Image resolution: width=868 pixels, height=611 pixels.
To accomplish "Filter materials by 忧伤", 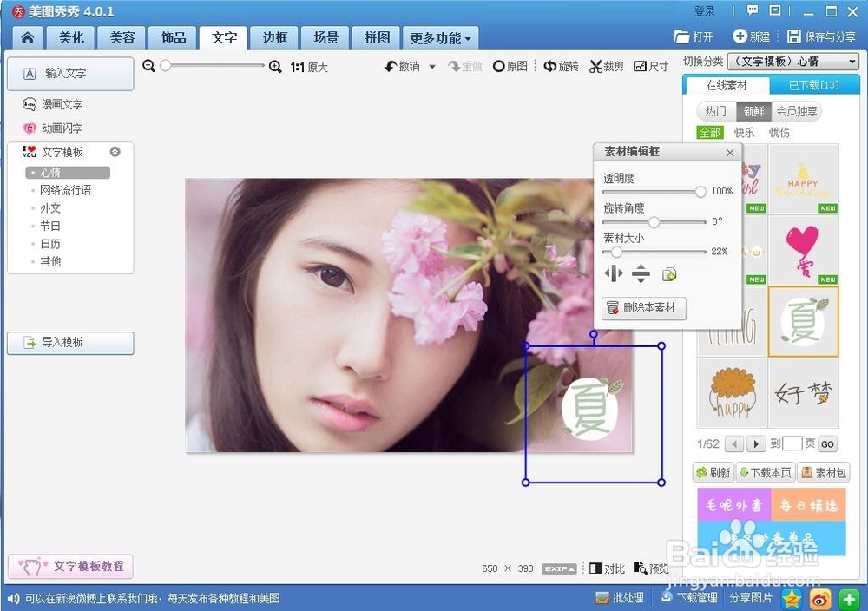I will coord(779,133).
